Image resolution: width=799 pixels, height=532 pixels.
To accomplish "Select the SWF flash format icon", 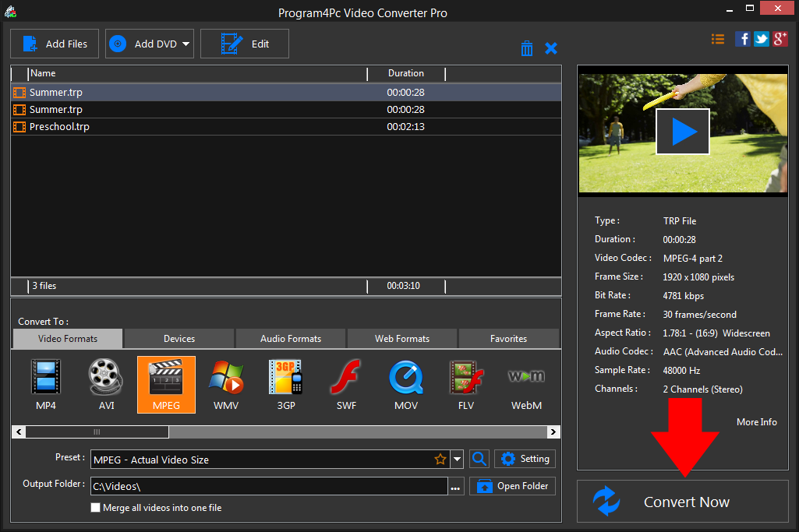I will 345,383.
